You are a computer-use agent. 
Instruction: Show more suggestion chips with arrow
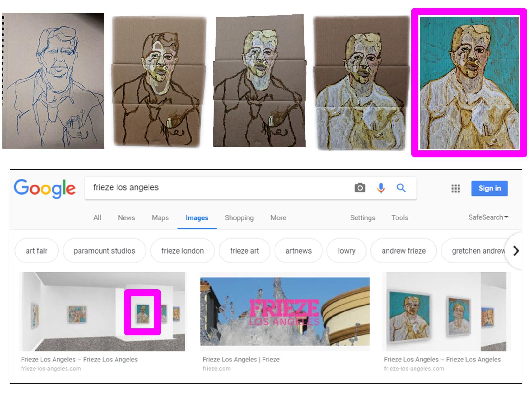516,251
